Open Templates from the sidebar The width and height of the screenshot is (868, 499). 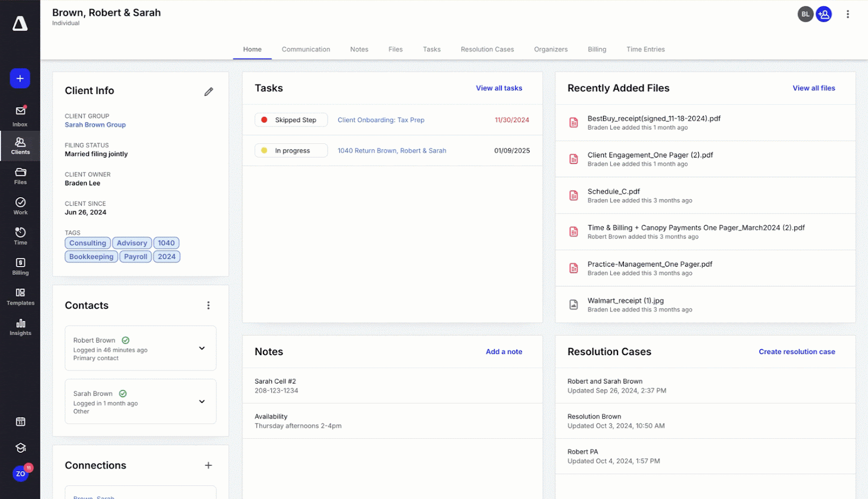tap(20, 296)
